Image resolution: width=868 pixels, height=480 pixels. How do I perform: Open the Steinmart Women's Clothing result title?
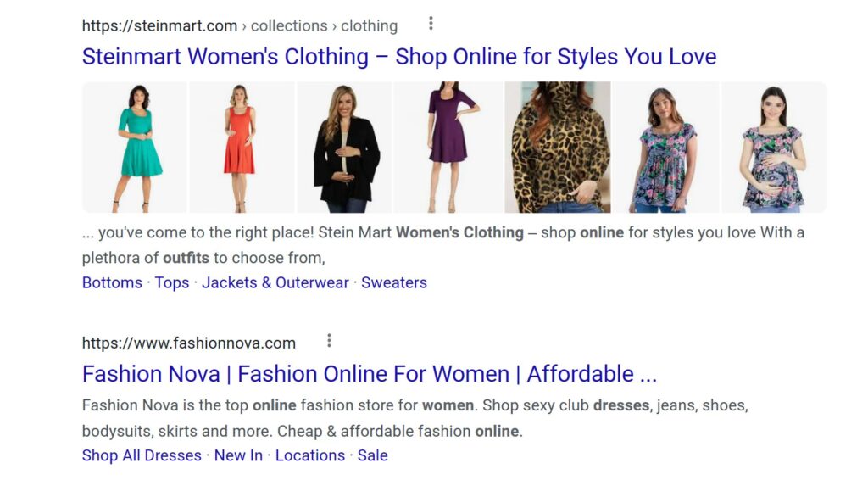[x=398, y=57]
